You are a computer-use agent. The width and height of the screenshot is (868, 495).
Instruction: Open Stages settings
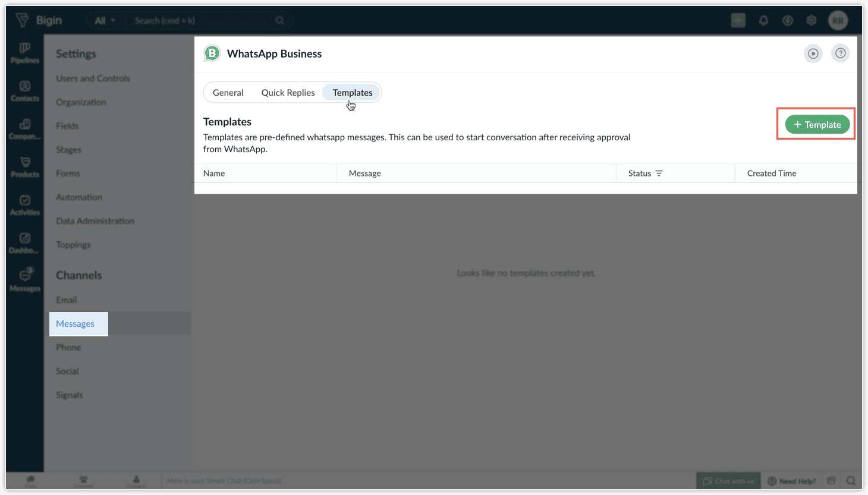pyautogui.click(x=68, y=150)
